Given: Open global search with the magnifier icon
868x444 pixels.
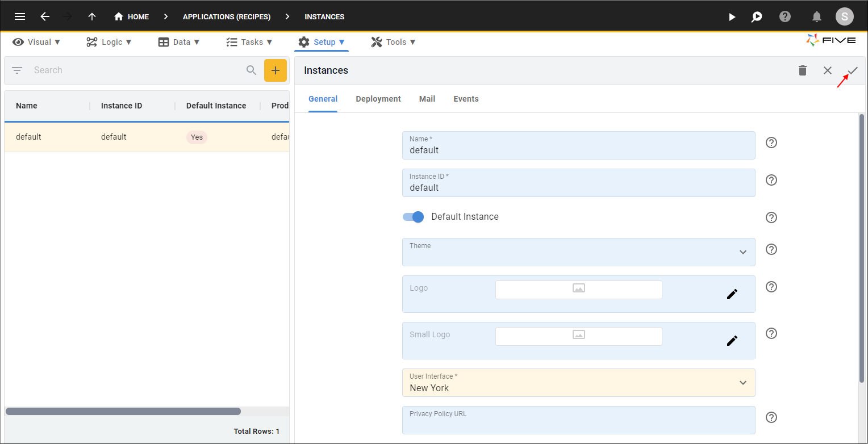Looking at the screenshot, I should coord(757,16).
